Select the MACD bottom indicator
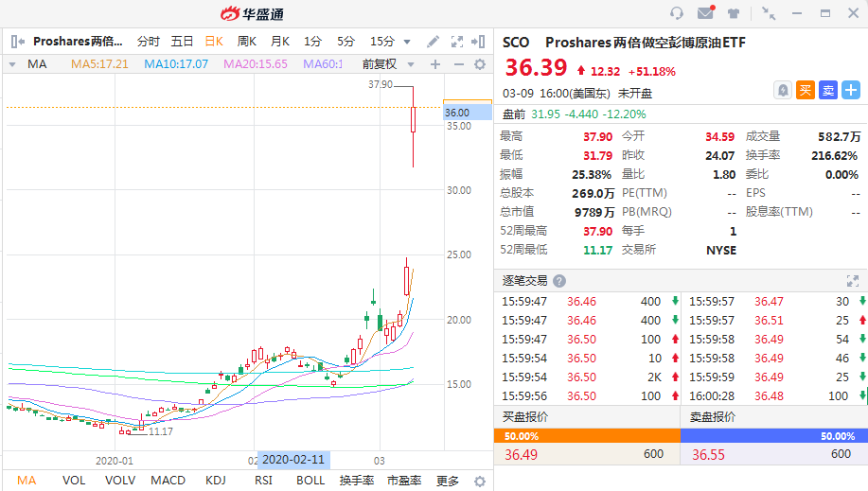The height and width of the screenshot is (491, 868). [168, 481]
